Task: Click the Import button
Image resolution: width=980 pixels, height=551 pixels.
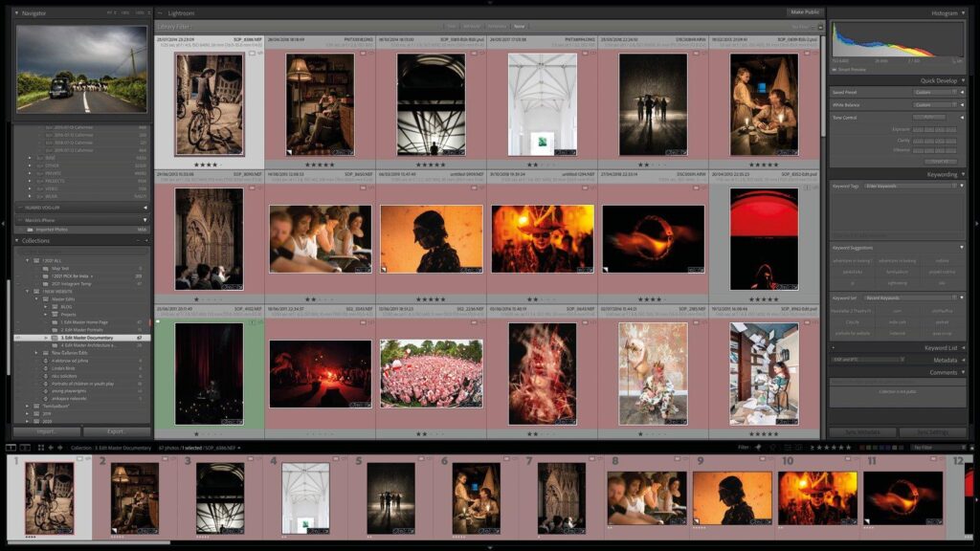Action: [45, 431]
